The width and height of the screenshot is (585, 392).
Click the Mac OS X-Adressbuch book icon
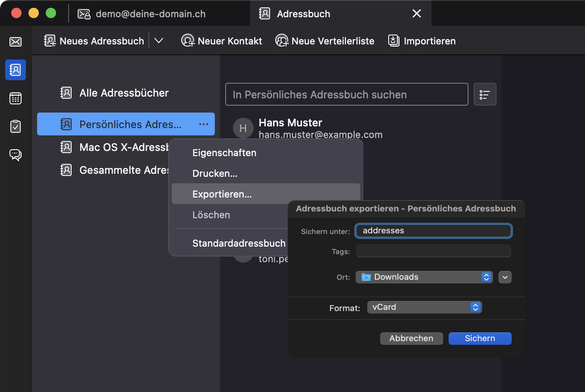[x=66, y=147]
